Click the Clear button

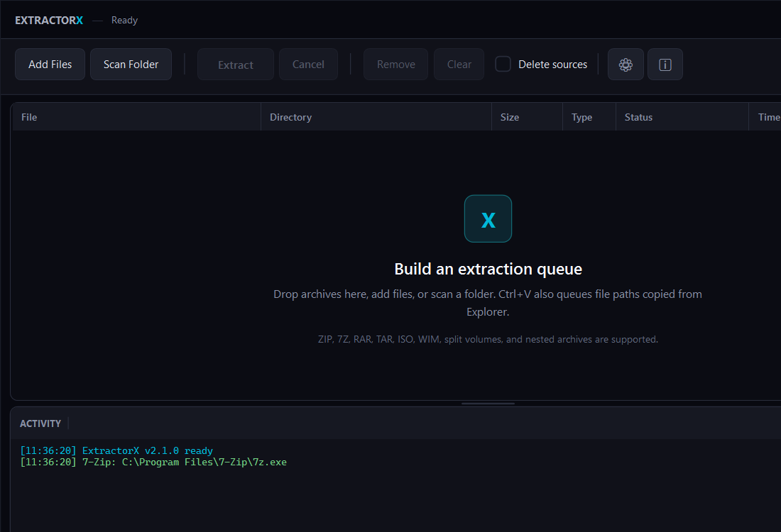459,63
